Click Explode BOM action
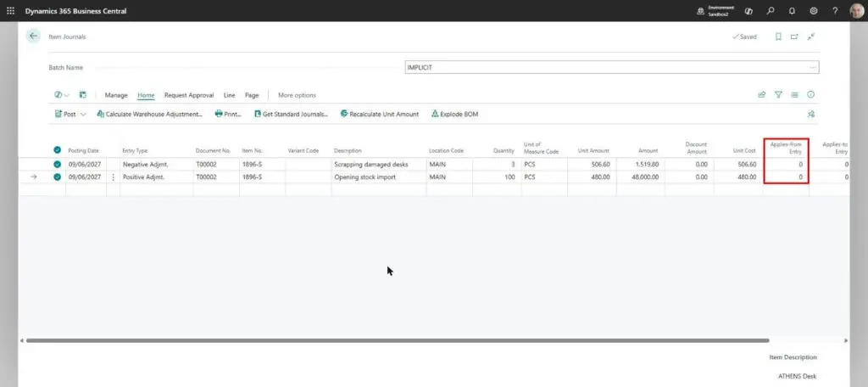 point(454,115)
